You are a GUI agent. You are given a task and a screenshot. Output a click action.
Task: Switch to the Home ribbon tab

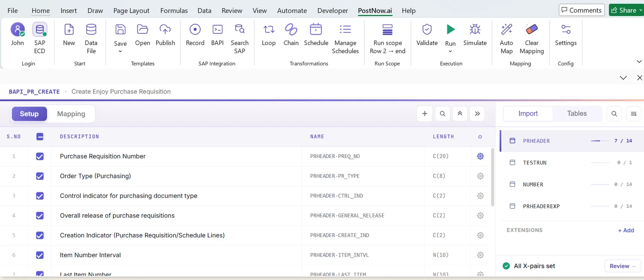(x=41, y=10)
